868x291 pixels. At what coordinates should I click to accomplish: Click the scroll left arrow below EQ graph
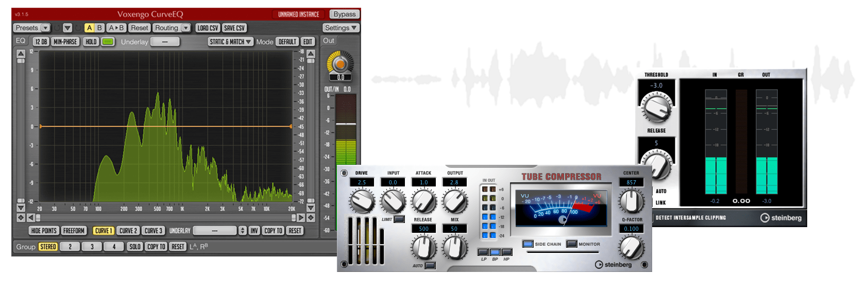(x=30, y=218)
